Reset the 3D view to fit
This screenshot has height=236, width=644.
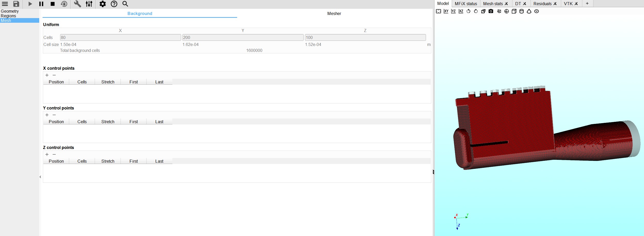click(x=438, y=11)
